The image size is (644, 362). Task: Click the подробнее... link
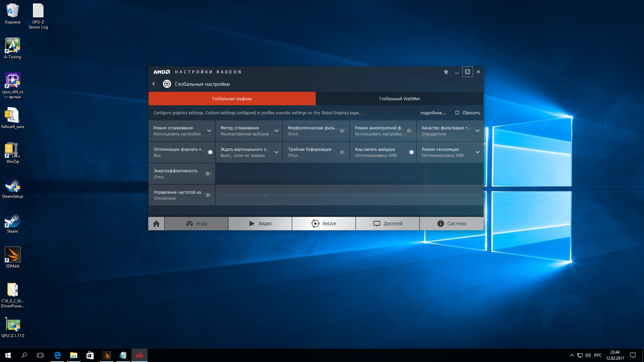click(x=433, y=113)
